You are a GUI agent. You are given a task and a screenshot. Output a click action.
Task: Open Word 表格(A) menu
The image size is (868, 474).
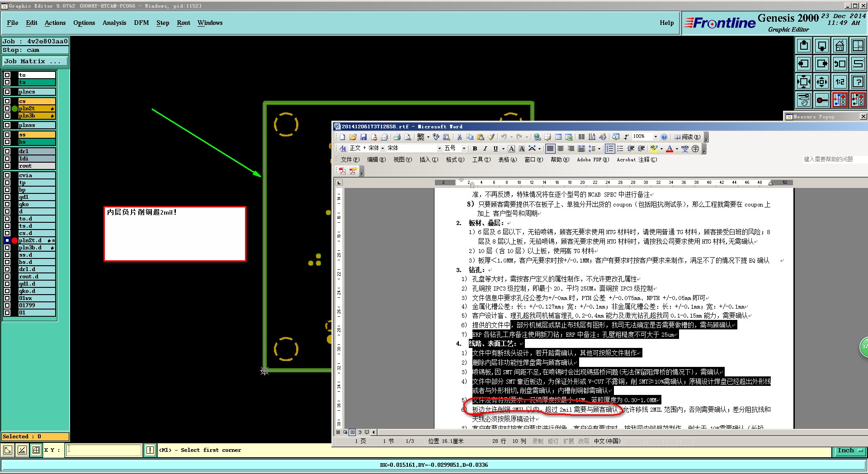[x=507, y=160]
